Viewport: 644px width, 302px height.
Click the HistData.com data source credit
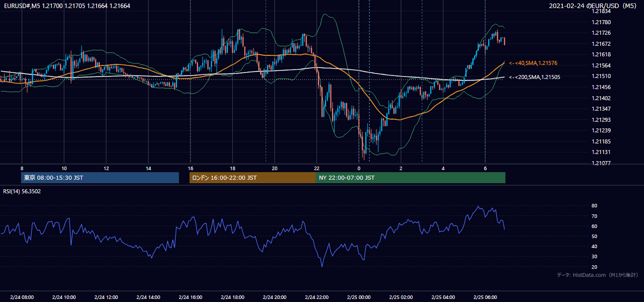pyautogui.click(x=598, y=275)
